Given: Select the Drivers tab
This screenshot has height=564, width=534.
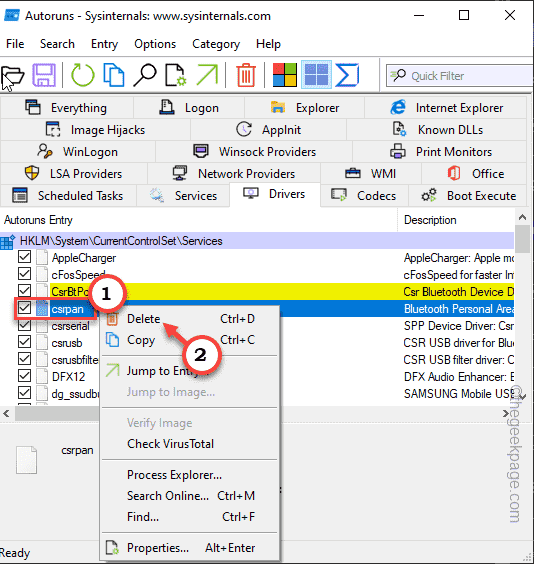Looking at the screenshot, I should [275, 194].
